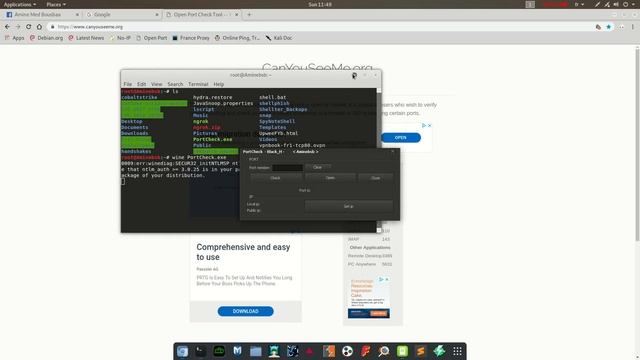
Task: Click the bookmark star in address bar
Action: (609, 27)
